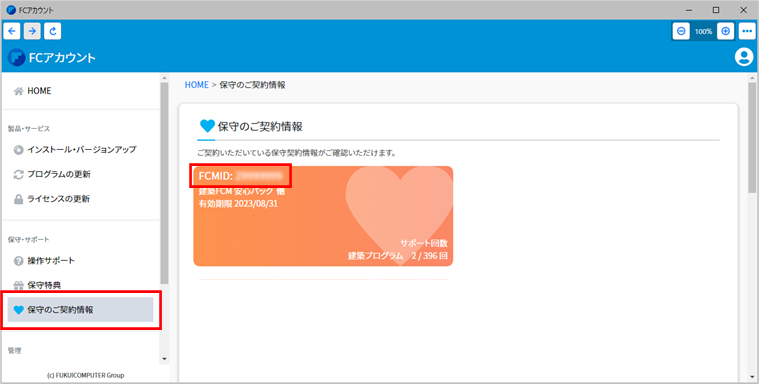Click the 建築プログラム 2 / 396 回 text
The width and height of the screenshot is (759, 384).
pos(397,256)
